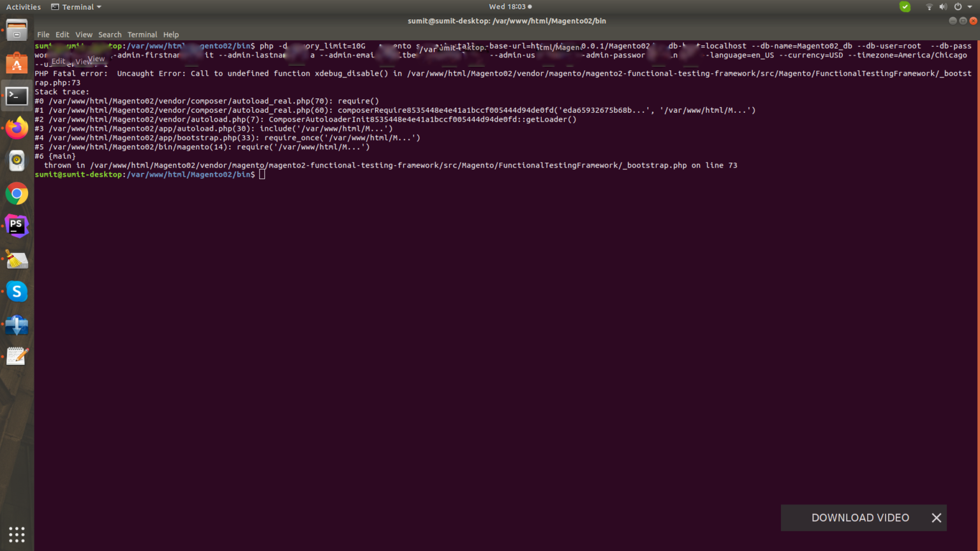Click stack trace line '#6 {main}'
Screen dimensions: 980x551
click(55, 156)
